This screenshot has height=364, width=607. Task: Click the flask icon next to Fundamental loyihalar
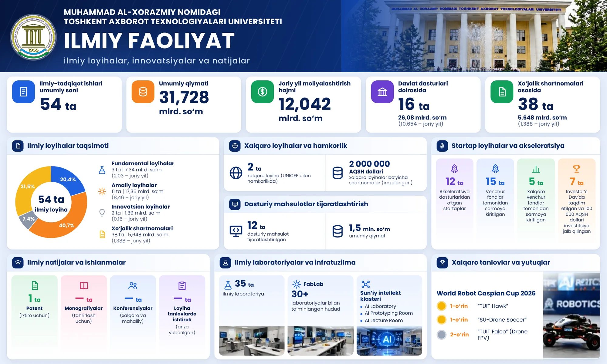(x=102, y=170)
